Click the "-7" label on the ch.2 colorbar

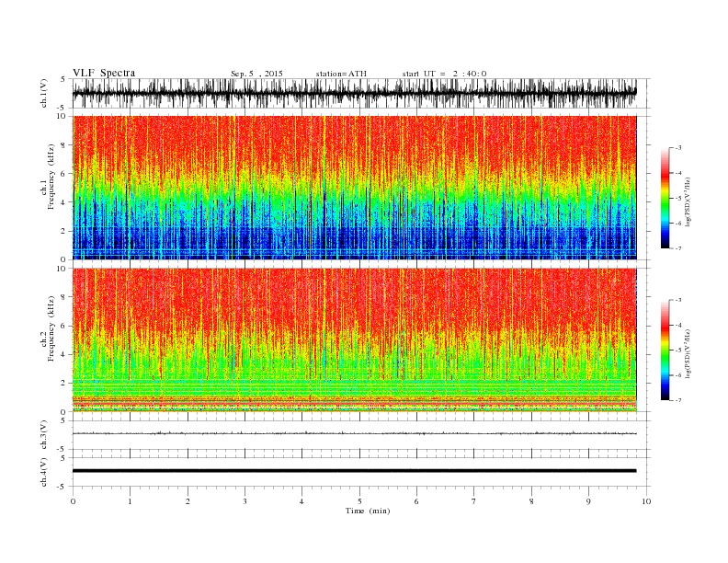[677, 400]
